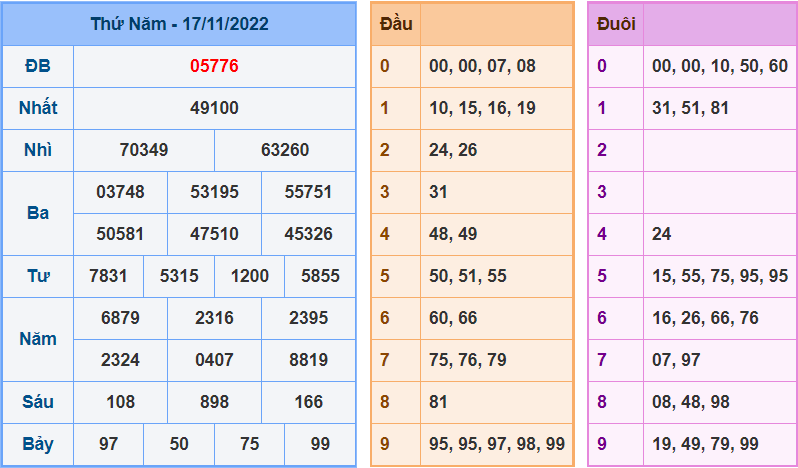Select Năm prize number 8819

pyautogui.click(x=308, y=360)
